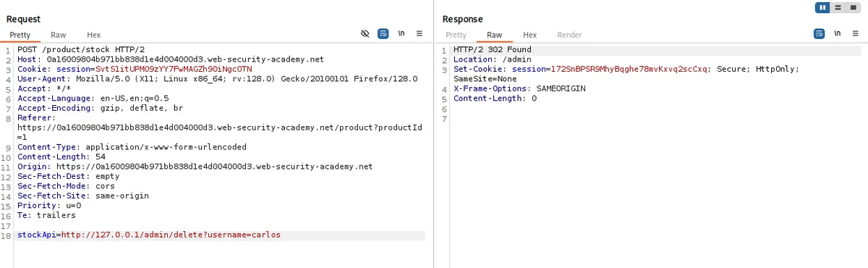This screenshot has height=268, width=868.
Task: Click the request session cookie value
Action: pyautogui.click(x=173, y=69)
